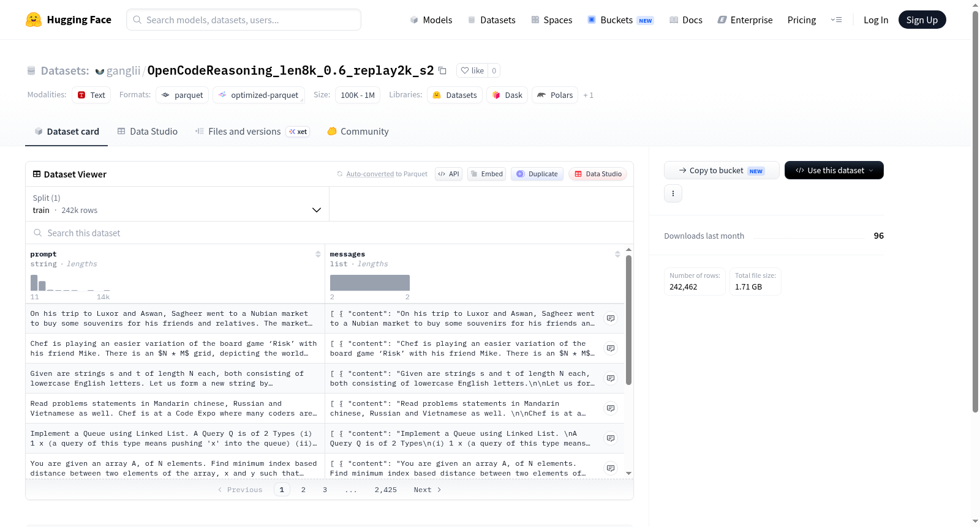980x527 pixels.
Task: Show the +1 additional libraries
Action: click(588, 95)
